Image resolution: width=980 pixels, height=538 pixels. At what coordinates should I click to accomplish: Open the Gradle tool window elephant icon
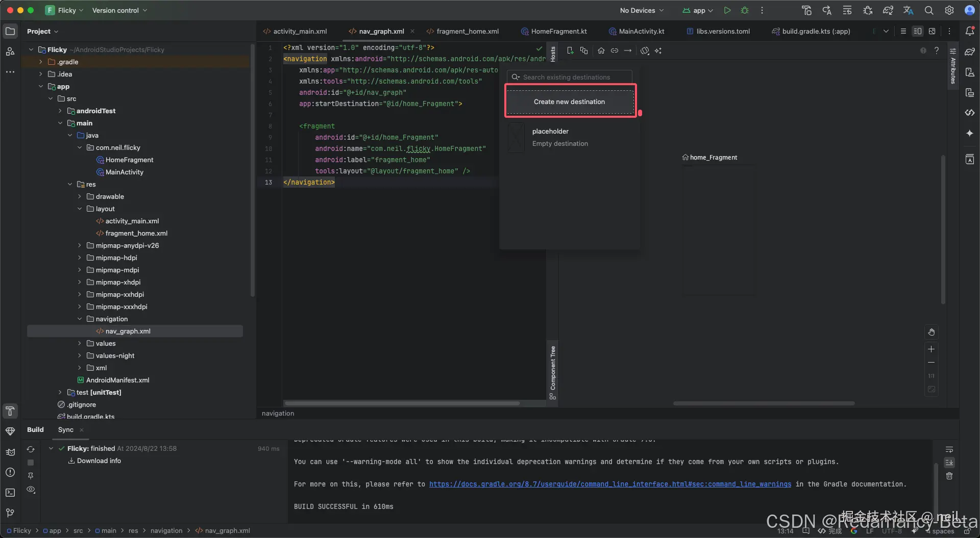point(970,52)
